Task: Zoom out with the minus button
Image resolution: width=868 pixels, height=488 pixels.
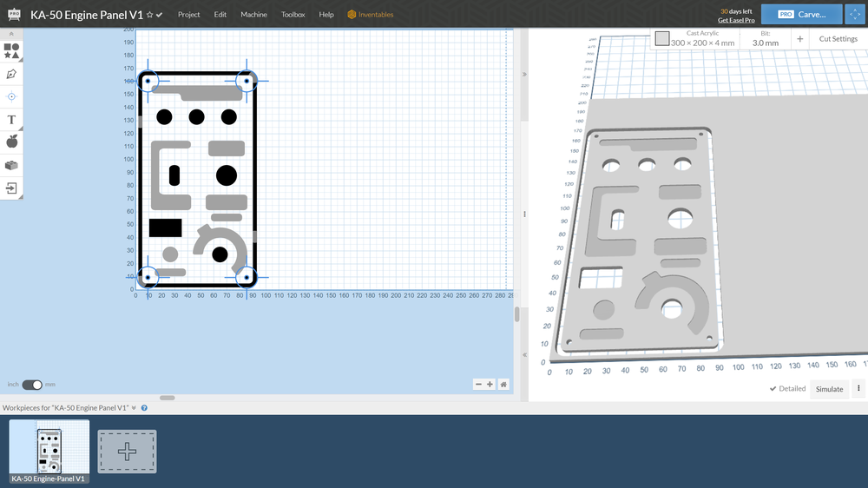Action: coord(478,384)
